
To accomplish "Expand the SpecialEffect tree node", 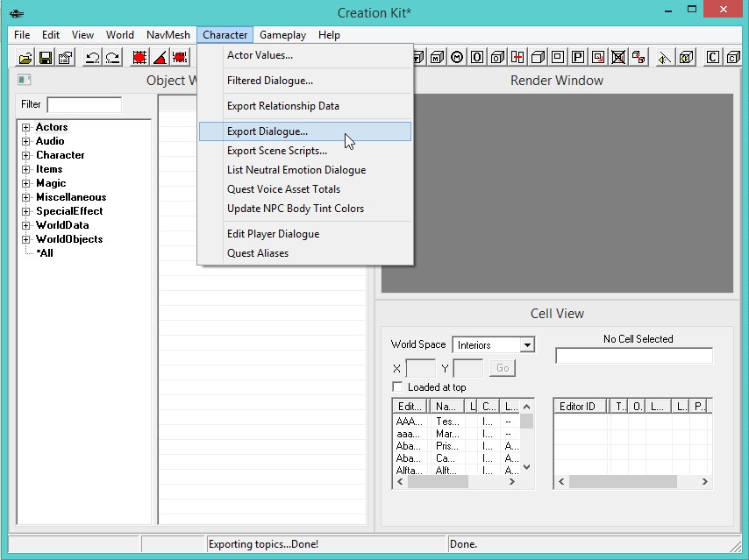I will pyautogui.click(x=25, y=211).
